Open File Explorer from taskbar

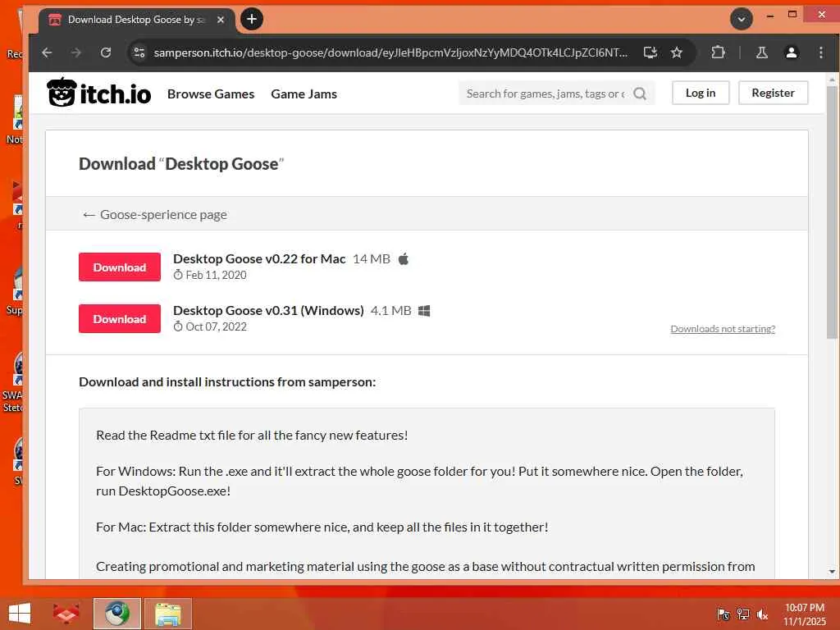167,614
